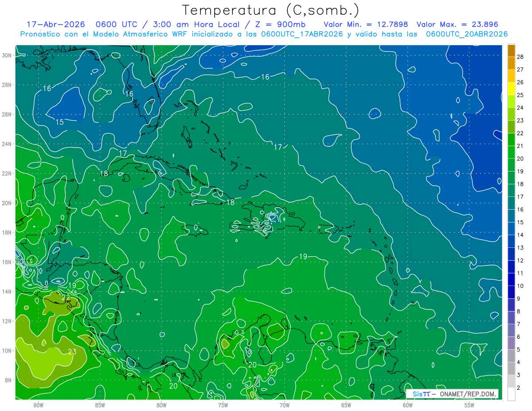532x411 pixels.
Task: Click the 55W longitude axis label
Action: click(469, 405)
